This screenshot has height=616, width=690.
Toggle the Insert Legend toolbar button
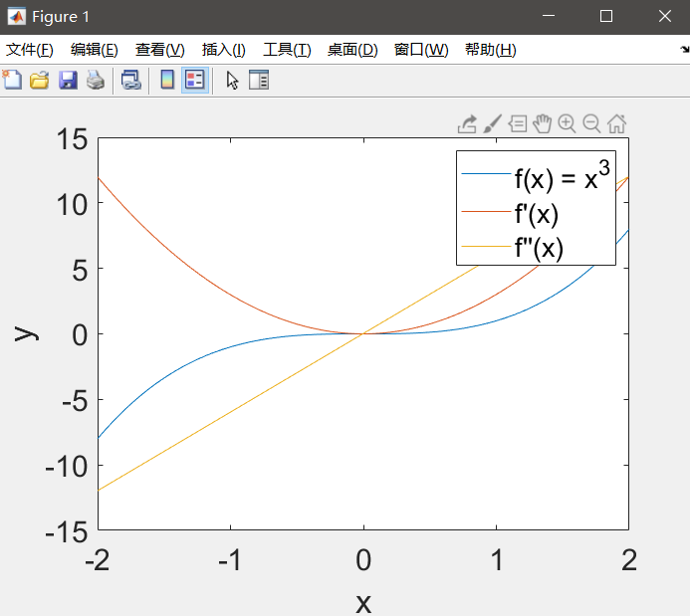pyautogui.click(x=195, y=81)
